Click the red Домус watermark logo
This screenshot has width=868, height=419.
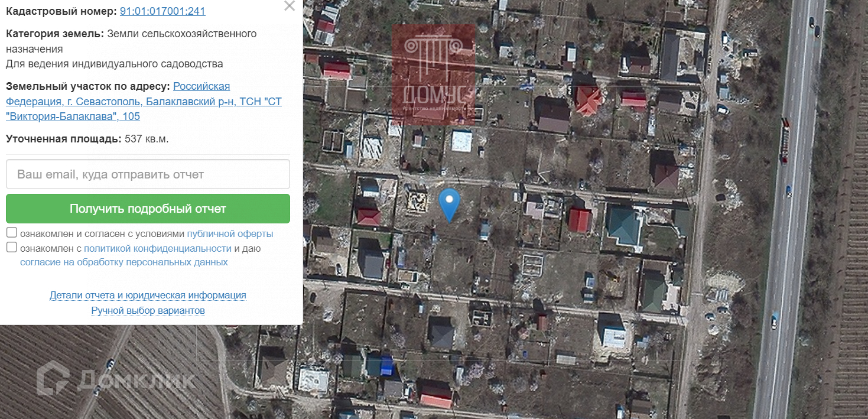click(x=434, y=74)
